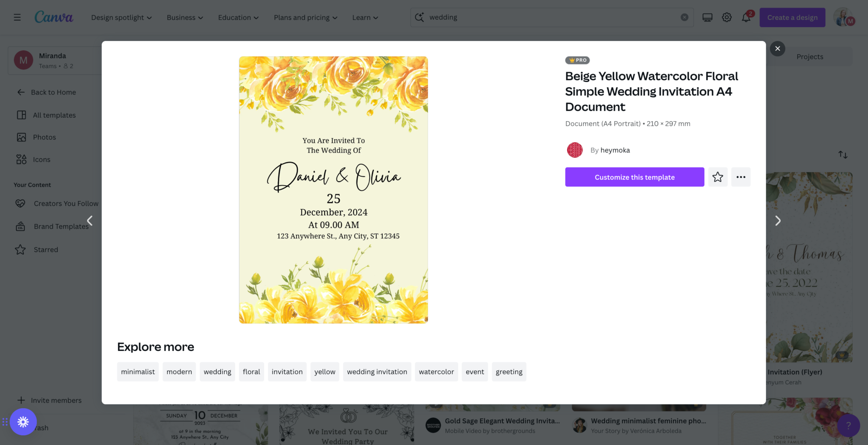Viewport: 868px width, 445px height.
Task: Switch to the Projects tab
Action: (x=810, y=56)
